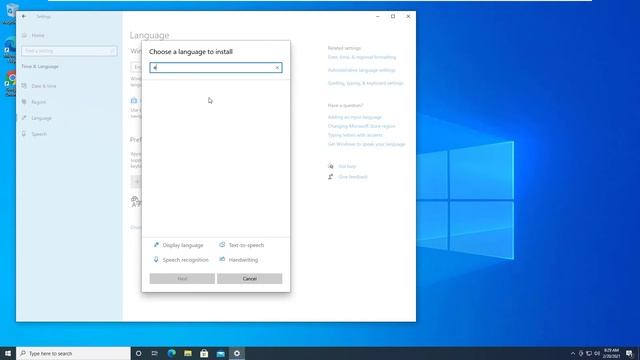Open Task View on the taskbar
This screenshot has width=640, height=360.
155,353
